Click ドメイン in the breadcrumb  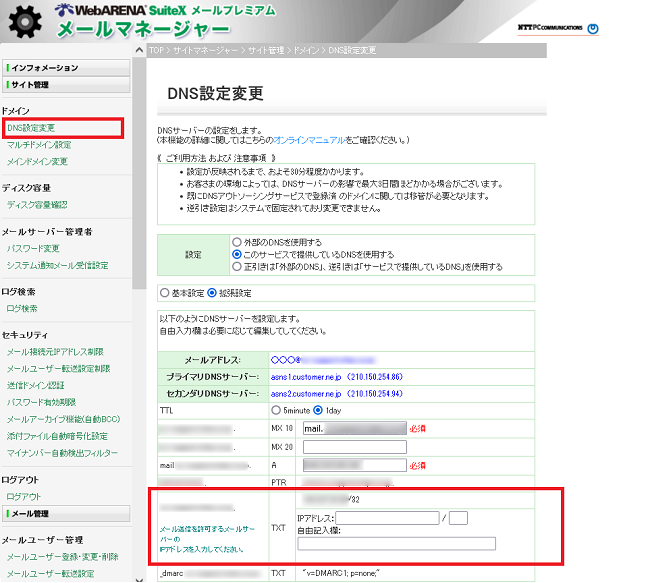[x=306, y=50]
